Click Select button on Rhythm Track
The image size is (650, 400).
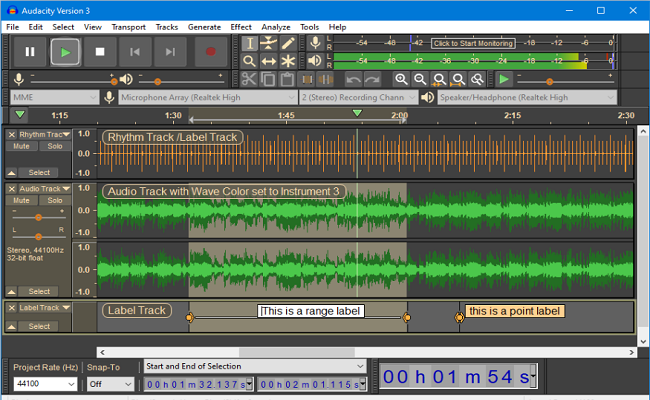[39, 172]
